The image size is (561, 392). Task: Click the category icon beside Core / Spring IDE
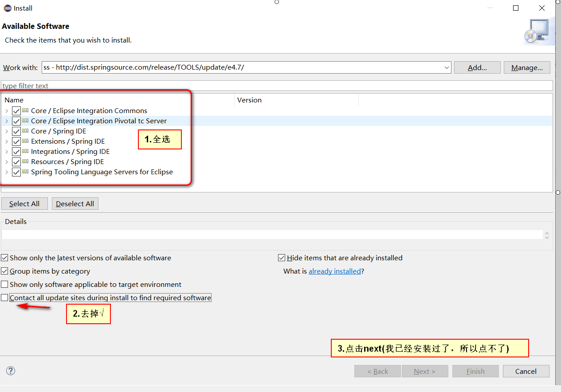tap(25, 131)
